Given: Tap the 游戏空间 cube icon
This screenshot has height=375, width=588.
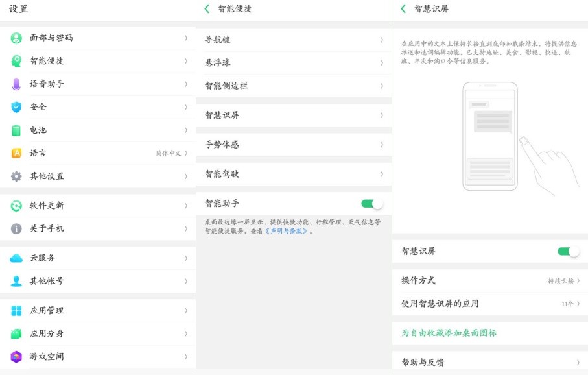Looking at the screenshot, I should 16,357.
